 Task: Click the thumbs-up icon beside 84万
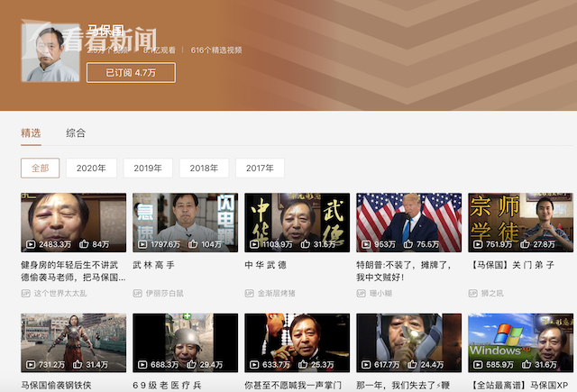(x=84, y=244)
